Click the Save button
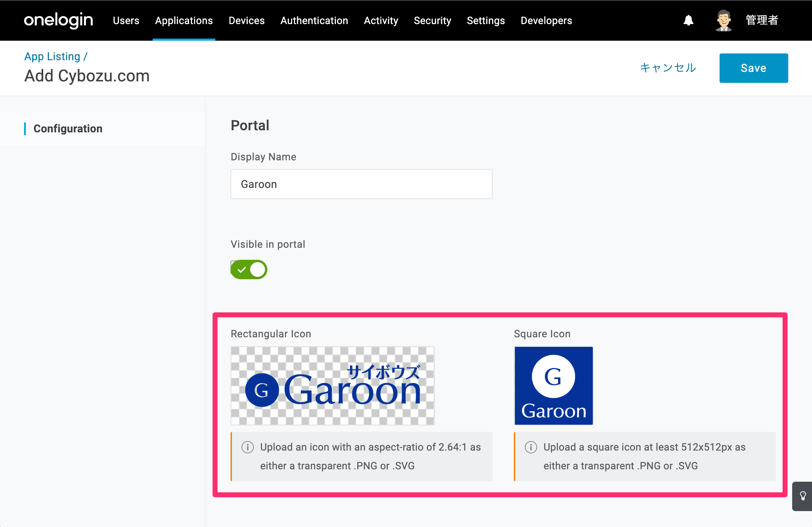Image resolution: width=812 pixels, height=527 pixels. coord(754,68)
